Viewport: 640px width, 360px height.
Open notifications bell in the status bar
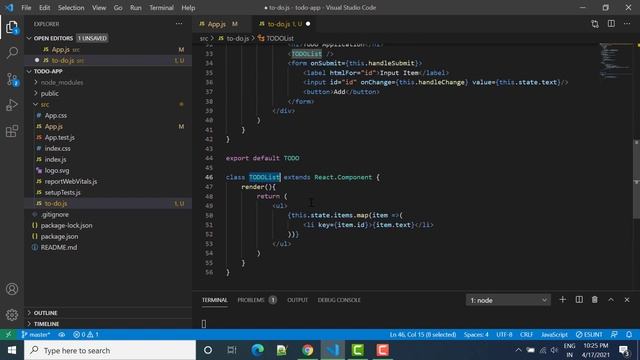(x=629, y=334)
